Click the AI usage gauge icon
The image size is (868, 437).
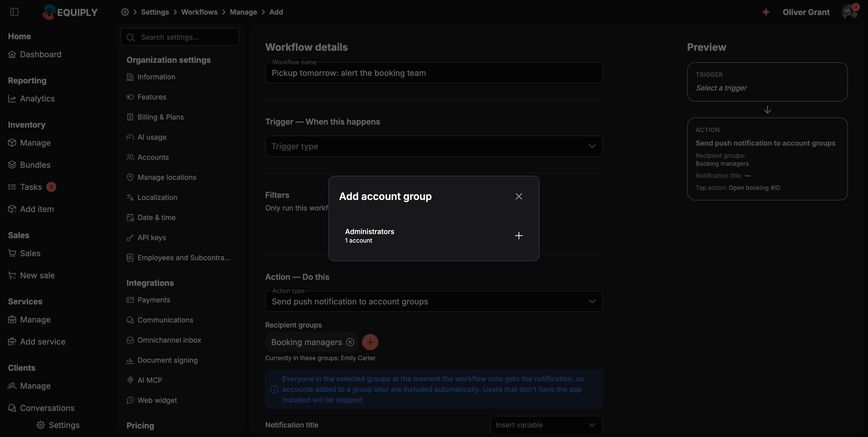[130, 137]
